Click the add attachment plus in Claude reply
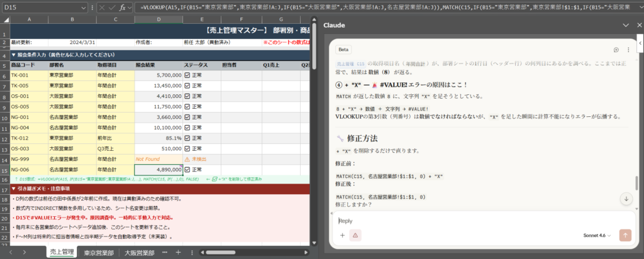644x259 pixels. click(342, 235)
